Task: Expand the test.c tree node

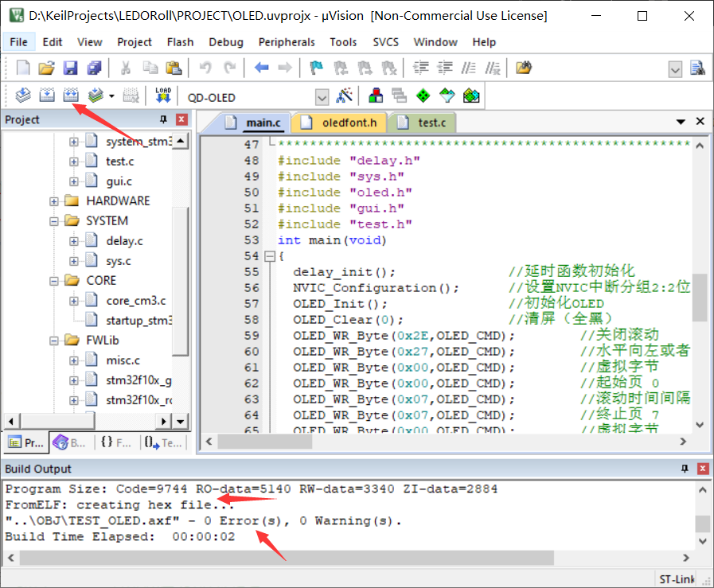Action: [x=74, y=162]
